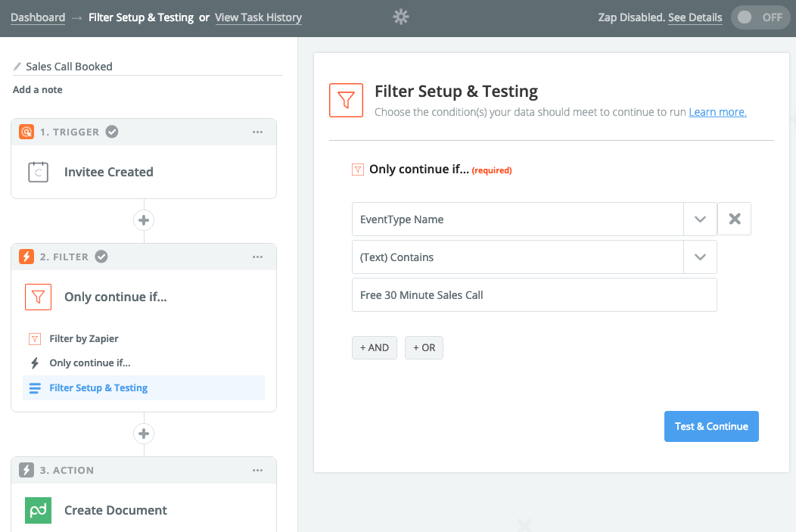Open the EventType Name field dropdown
Viewport: 796px width, 532px height.
pos(700,219)
